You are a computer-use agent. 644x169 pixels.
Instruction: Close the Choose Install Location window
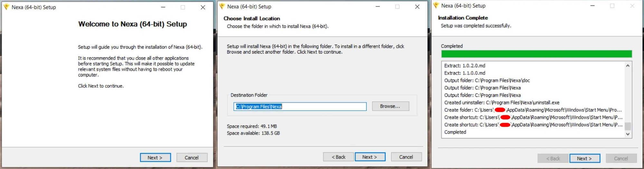point(417,6)
